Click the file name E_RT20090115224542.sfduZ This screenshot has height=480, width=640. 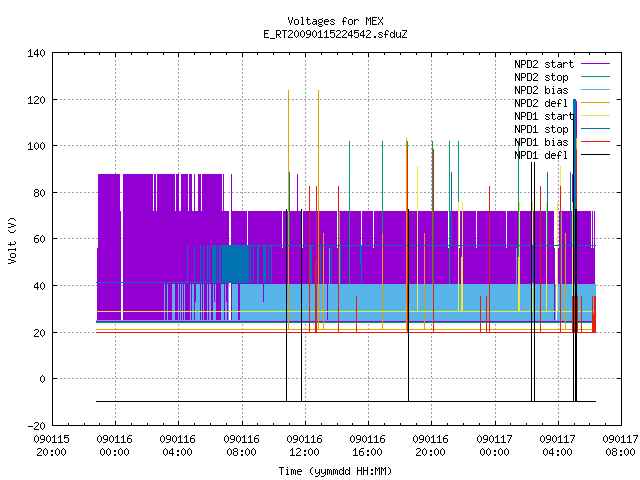point(335,34)
